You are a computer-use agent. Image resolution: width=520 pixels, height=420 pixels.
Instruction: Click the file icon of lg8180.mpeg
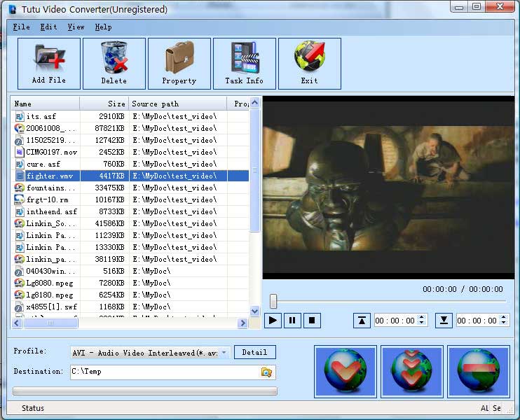[x=19, y=295]
